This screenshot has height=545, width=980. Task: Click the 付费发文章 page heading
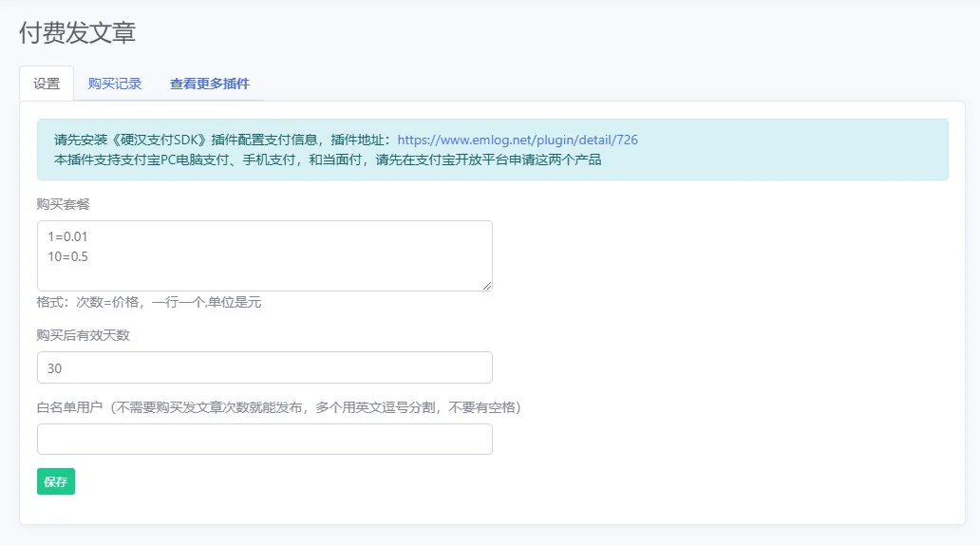(78, 32)
